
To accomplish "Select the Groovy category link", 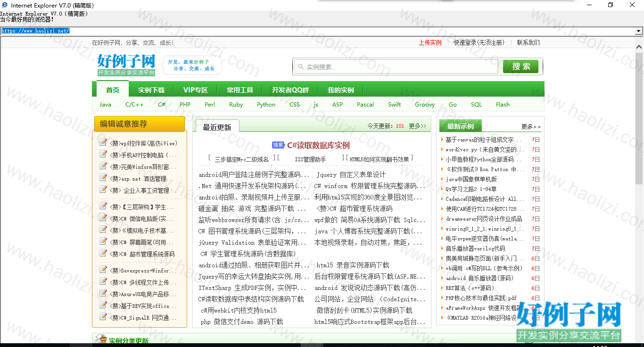I will coord(425,105).
